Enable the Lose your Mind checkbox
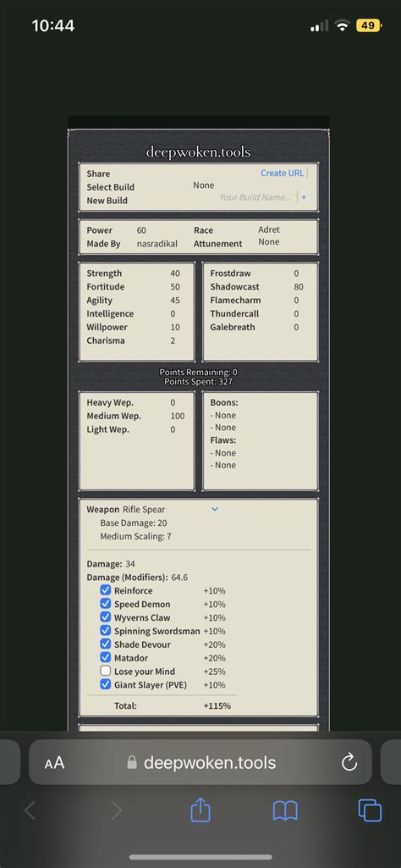The height and width of the screenshot is (868, 401). tap(106, 672)
